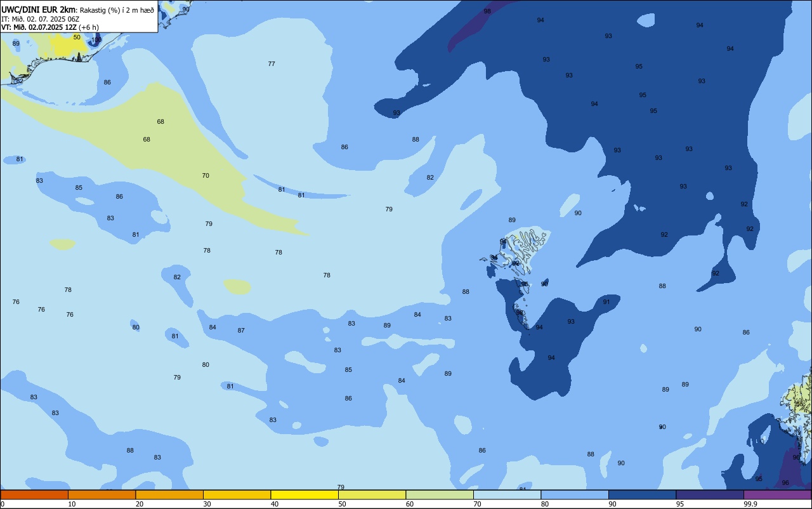Click the 'VT: Mið. 02.07.2025 12Z (+6 h)' line
The image size is (812, 509).
(49, 27)
